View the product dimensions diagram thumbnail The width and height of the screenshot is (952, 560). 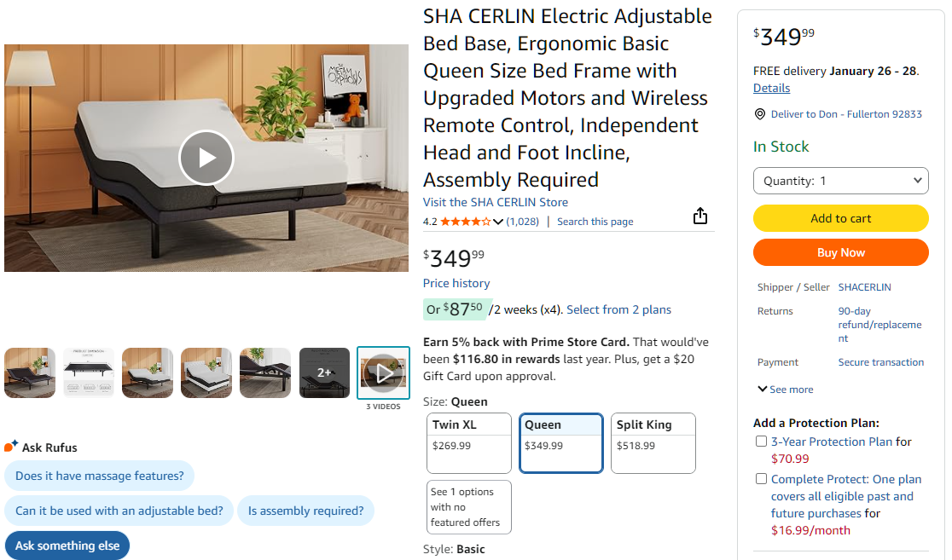(x=89, y=372)
